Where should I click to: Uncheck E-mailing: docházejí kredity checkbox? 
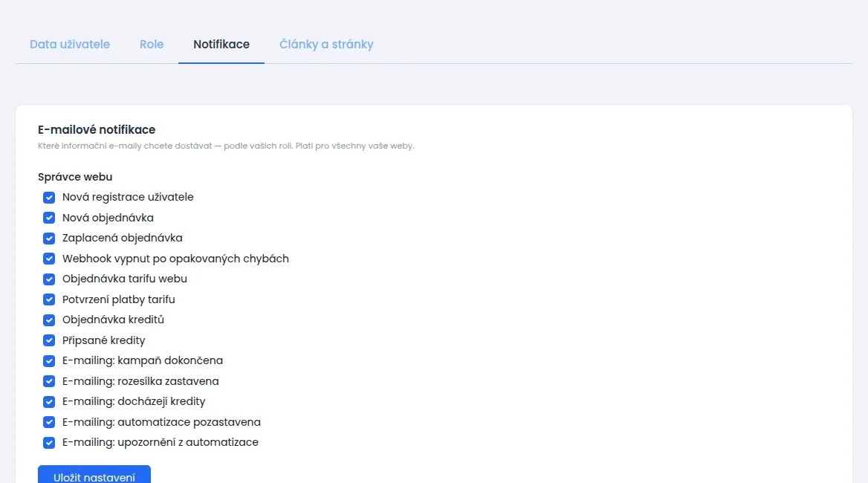tap(49, 402)
